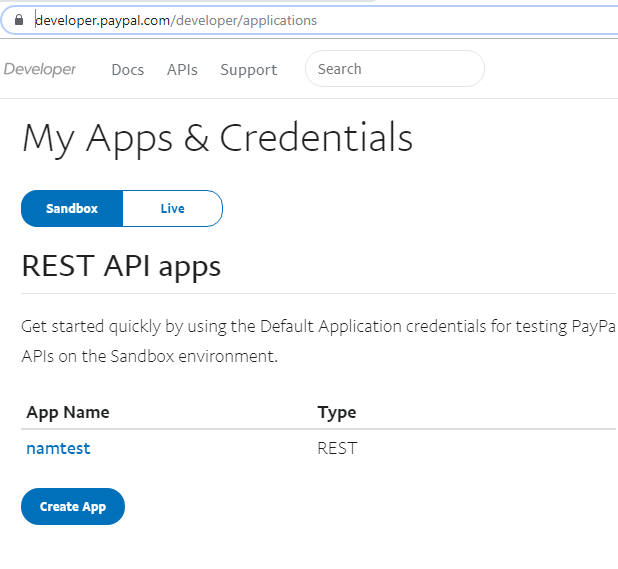Switch to Sandbox environment
The width and height of the screenshot is (618, 569).
click(x=72, y=208)
